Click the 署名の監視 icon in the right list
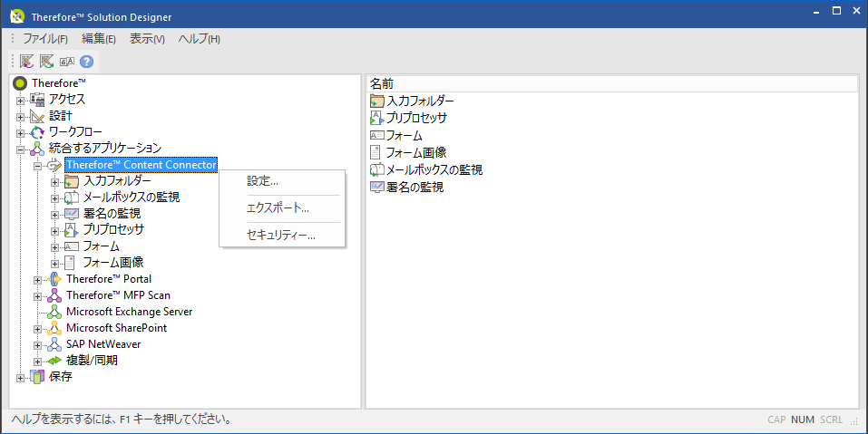 pos(377,187)
